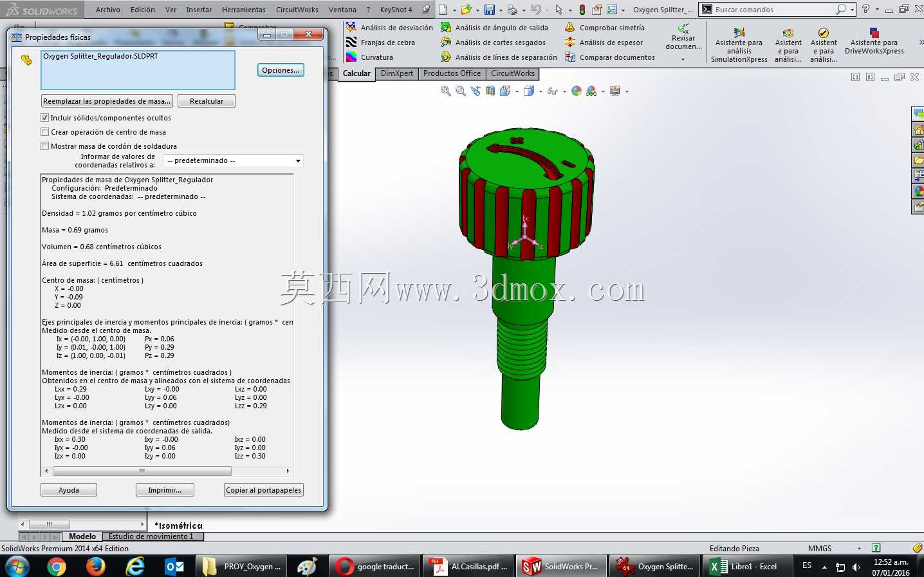Click the Zoom to Fit icon
This screenshot has height=577, width=924.
[x=445, y=91]
